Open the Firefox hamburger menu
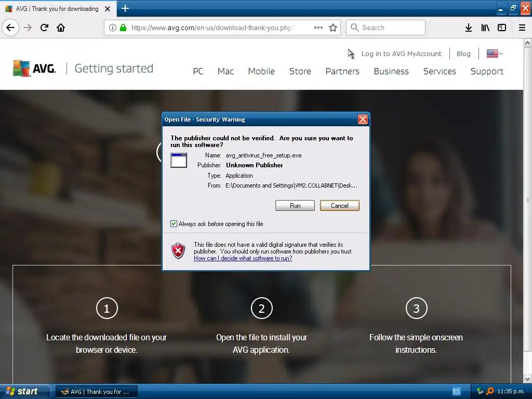 pos(522,28)
